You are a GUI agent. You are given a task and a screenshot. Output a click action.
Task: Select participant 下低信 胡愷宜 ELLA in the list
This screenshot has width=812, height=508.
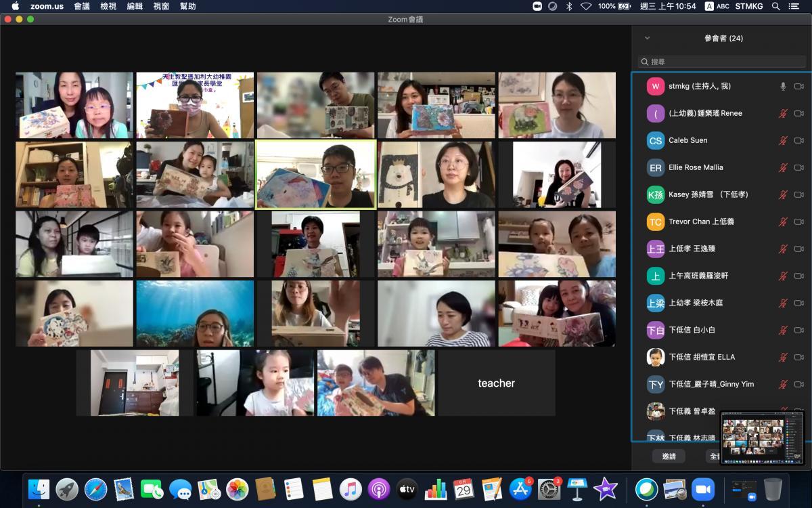(702, 357)
